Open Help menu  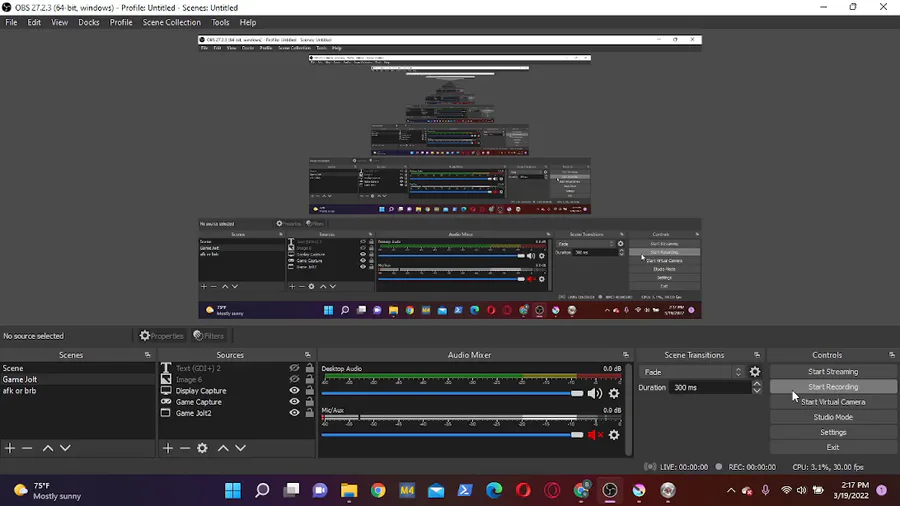pos(247,22)
